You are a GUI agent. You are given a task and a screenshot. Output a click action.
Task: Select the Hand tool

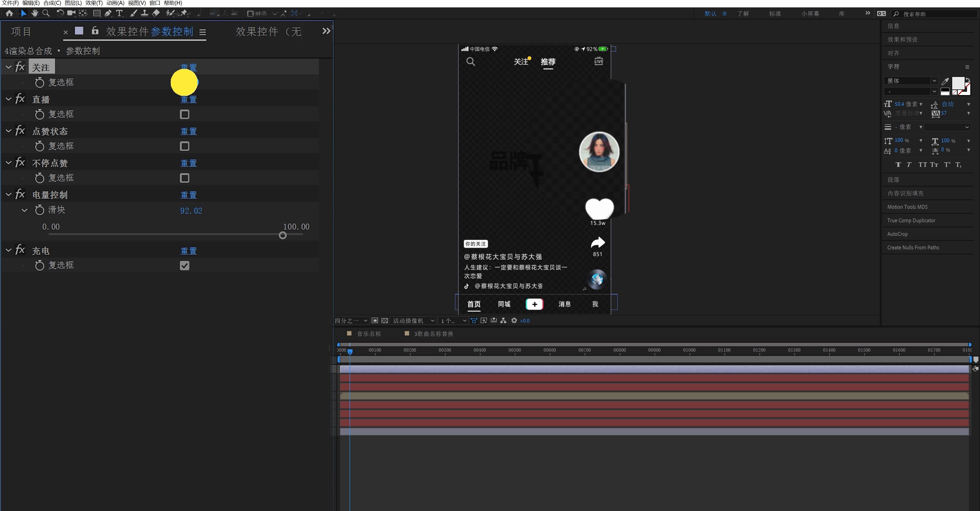(x=35, y=13)
